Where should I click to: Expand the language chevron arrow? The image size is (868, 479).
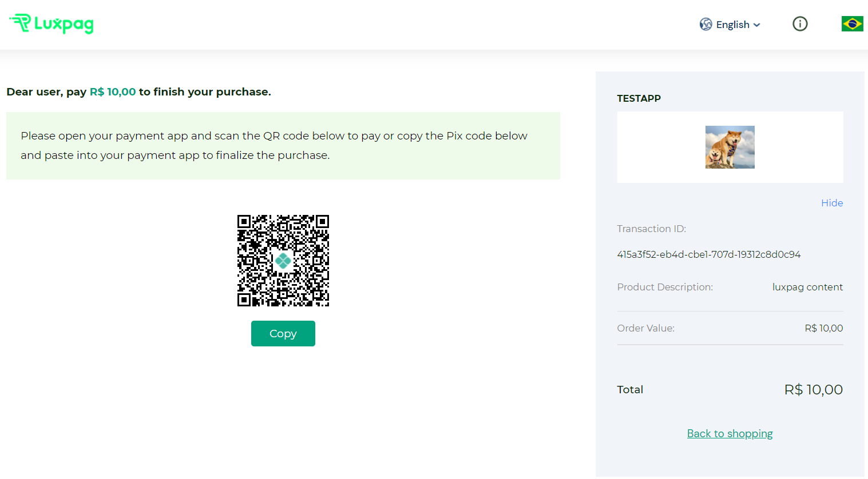coord(757,25)
